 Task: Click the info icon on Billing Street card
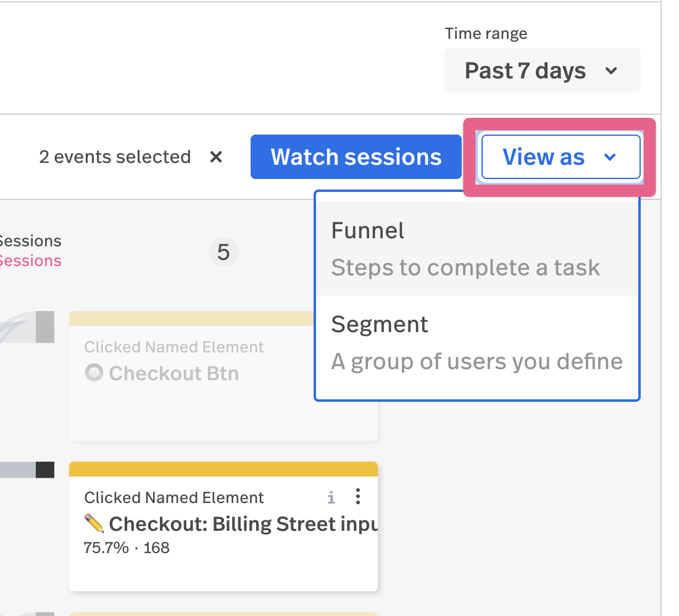pos(331,497)
